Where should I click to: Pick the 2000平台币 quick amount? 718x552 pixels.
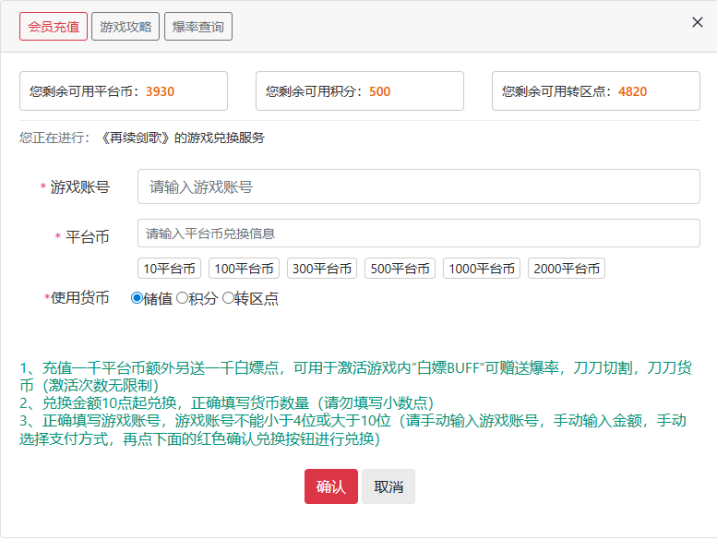point(567,269)
